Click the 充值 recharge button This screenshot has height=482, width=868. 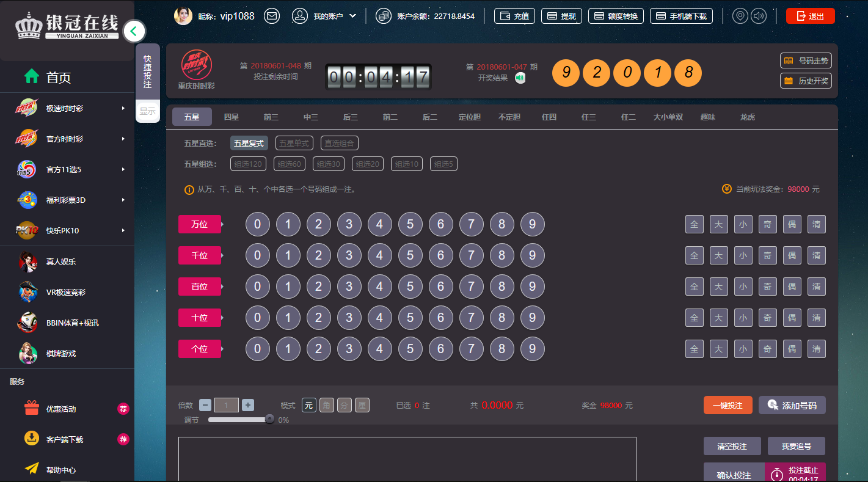click(x=514, y=16)
